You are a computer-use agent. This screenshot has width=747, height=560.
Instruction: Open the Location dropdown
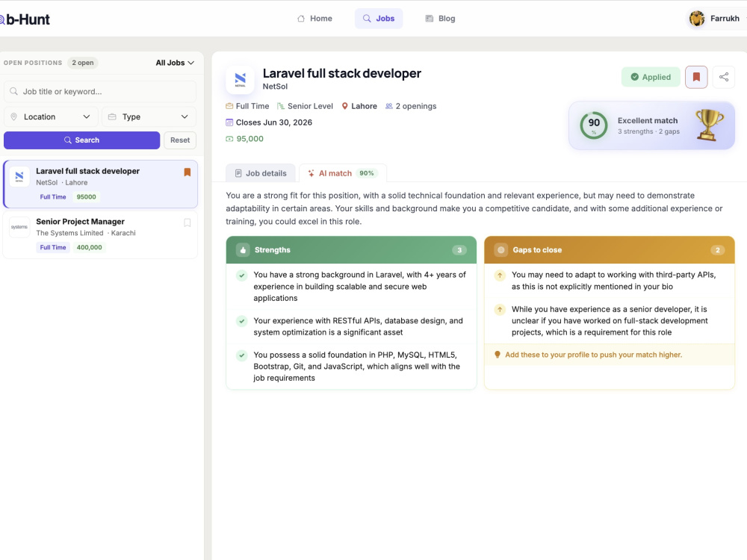(51, 116)
